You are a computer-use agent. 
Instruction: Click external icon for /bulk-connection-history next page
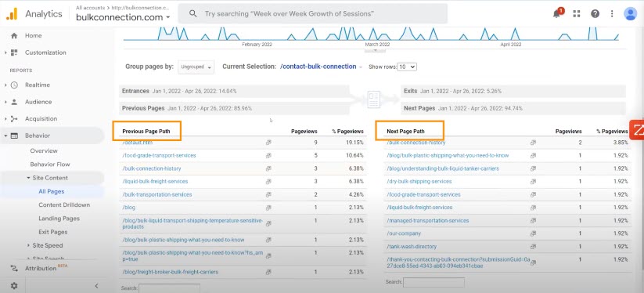[533, 142]
